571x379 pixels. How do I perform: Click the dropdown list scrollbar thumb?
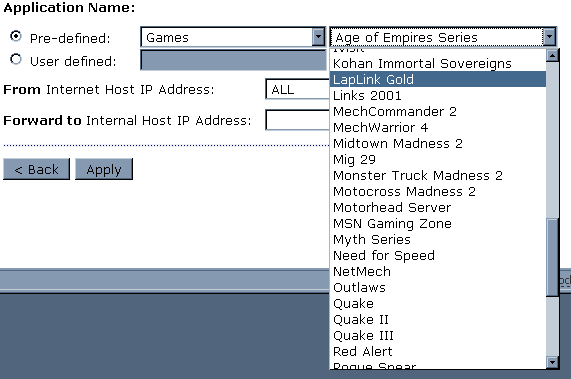click(x=552, y=257)
